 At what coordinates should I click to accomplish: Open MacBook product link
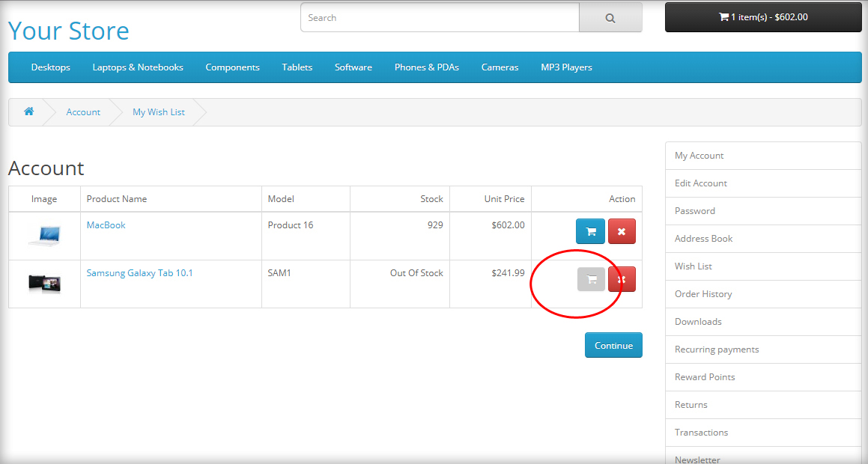pyautogui.click(x=106, y=225)
